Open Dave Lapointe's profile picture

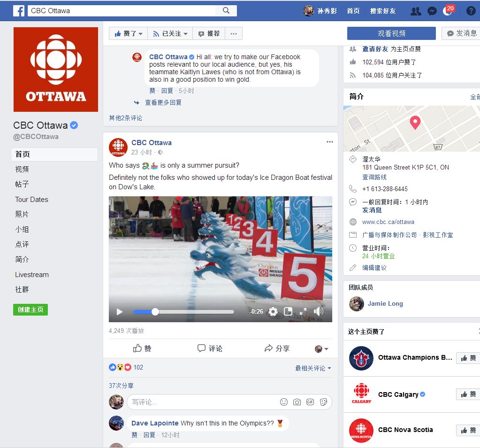116,423
